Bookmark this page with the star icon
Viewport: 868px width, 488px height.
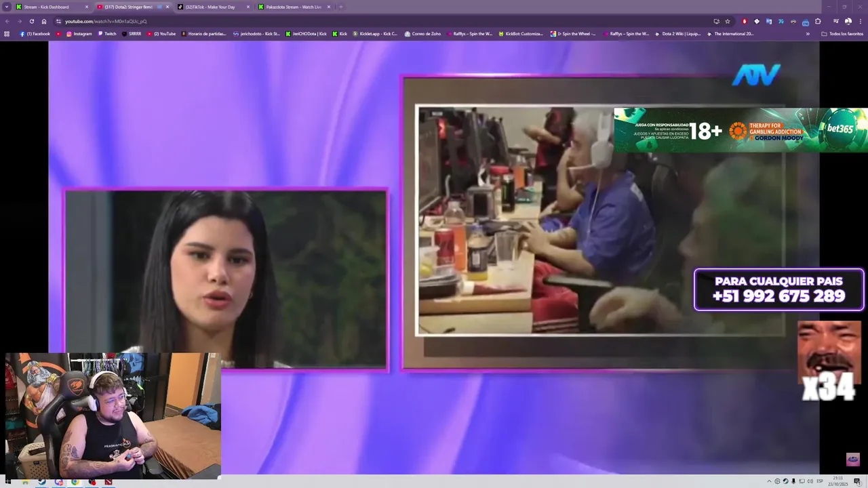pyautogui.click(x=728, y=21)
